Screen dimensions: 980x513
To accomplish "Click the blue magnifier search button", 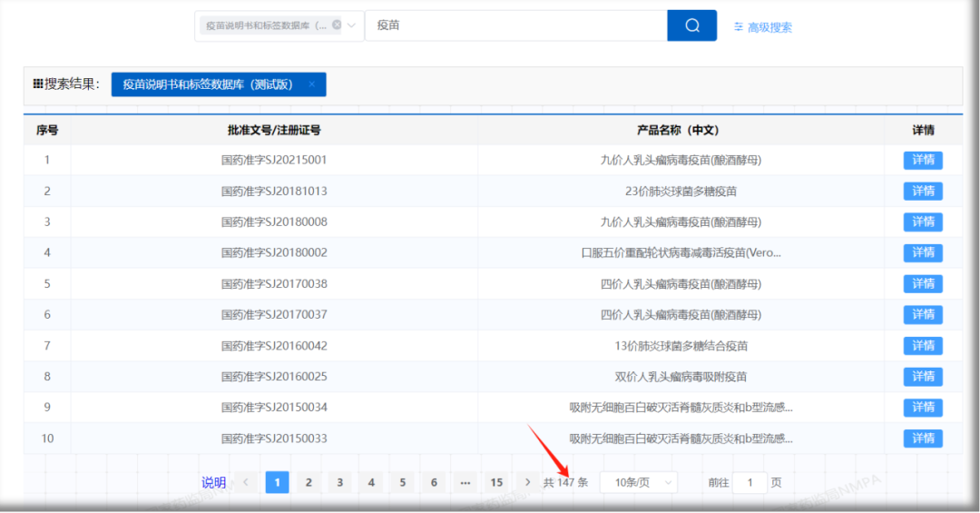I will click(691, 25).
